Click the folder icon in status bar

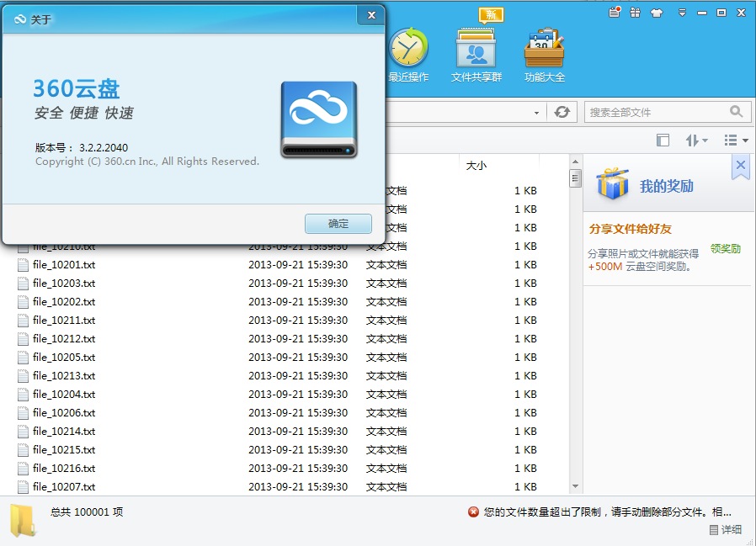pos(23,520)
